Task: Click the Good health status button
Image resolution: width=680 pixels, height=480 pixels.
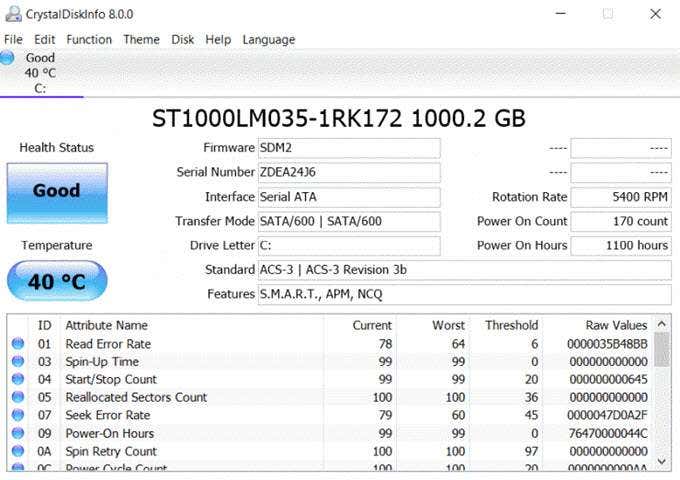Action: click(57, 192)
